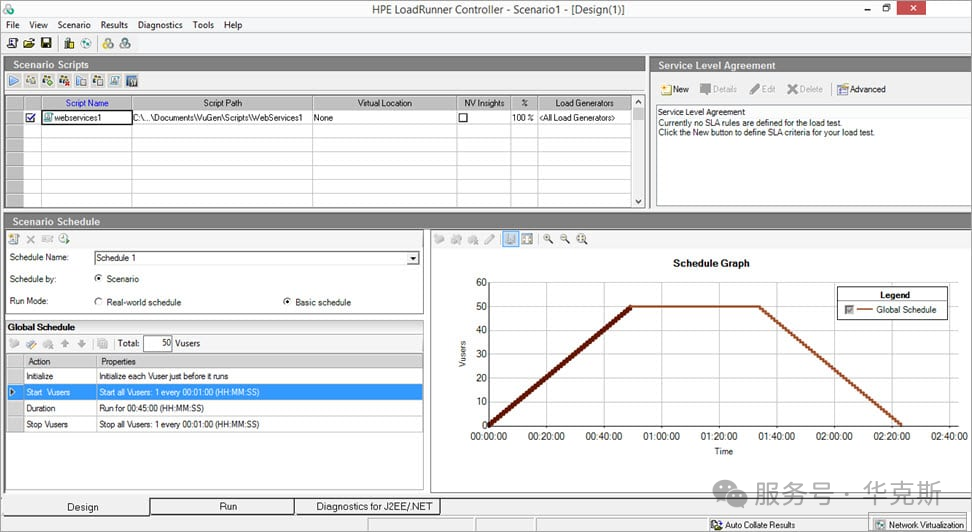Viewport: 972px width, 532px height.
Task: Click the Advanced SLA button
Action: 861,89
